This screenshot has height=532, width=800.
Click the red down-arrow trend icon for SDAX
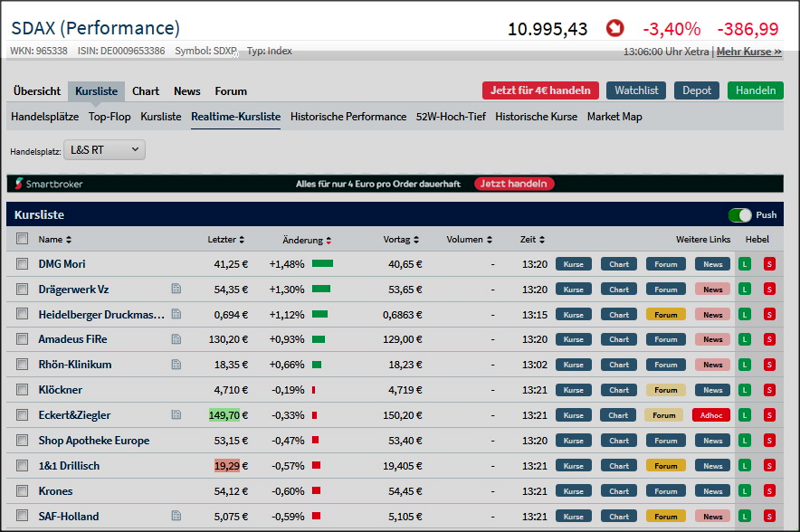(615, 29)
